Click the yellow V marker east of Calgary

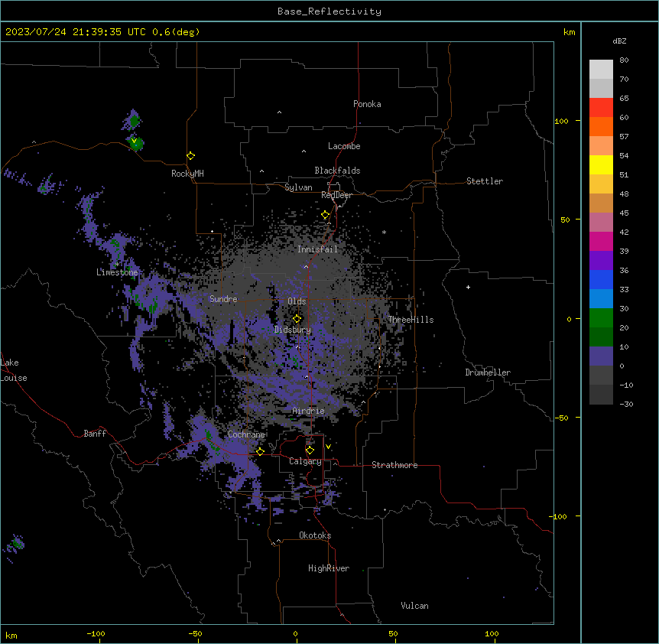[x=328, y=447]
